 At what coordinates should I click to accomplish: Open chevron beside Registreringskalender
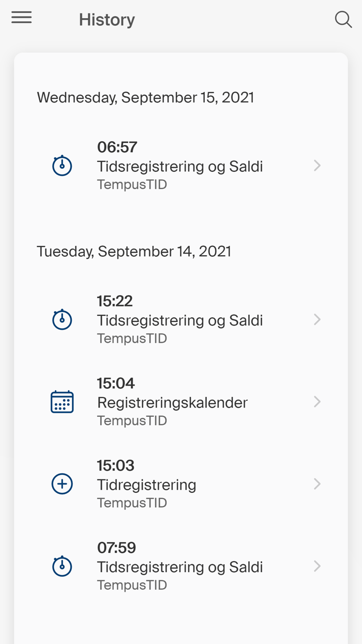(x=317, y=402)
